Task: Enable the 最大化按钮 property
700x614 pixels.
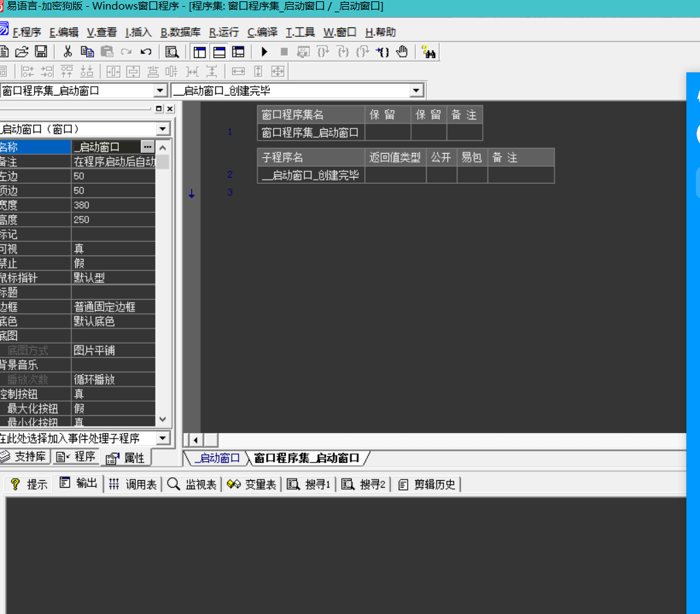Action: pyautogui.click(x=113, y=408)
